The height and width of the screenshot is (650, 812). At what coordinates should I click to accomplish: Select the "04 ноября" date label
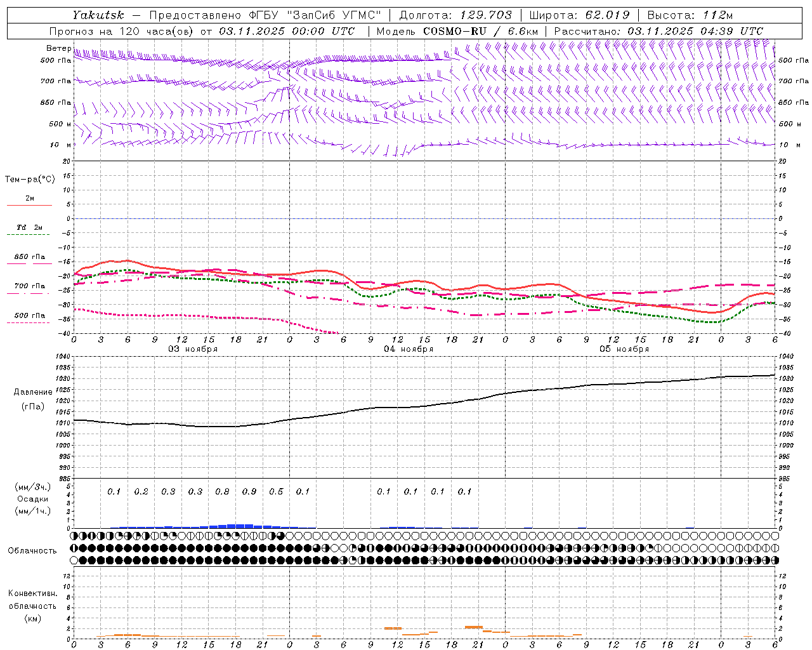click(x=409, y=349)
